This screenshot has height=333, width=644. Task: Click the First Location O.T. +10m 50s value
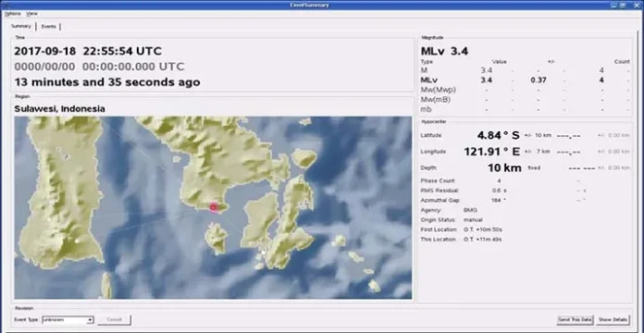coord(483,229)
